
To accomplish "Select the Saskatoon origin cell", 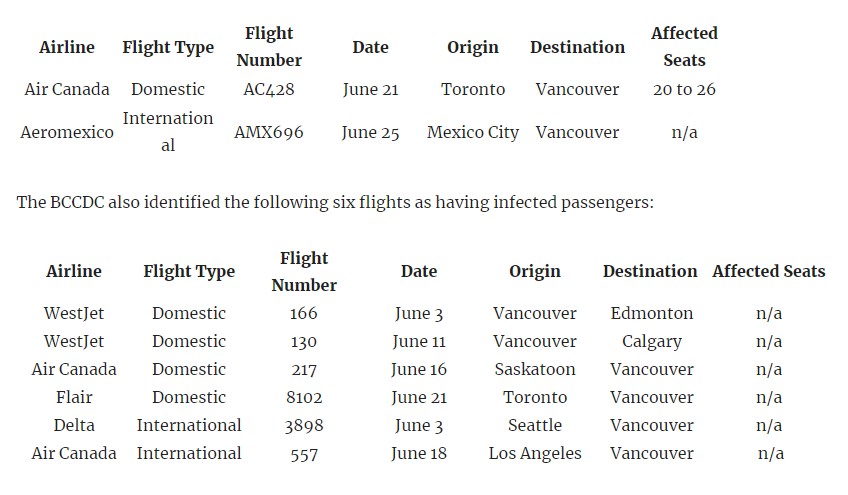I will pyautogui.click(x=535, y=369).
